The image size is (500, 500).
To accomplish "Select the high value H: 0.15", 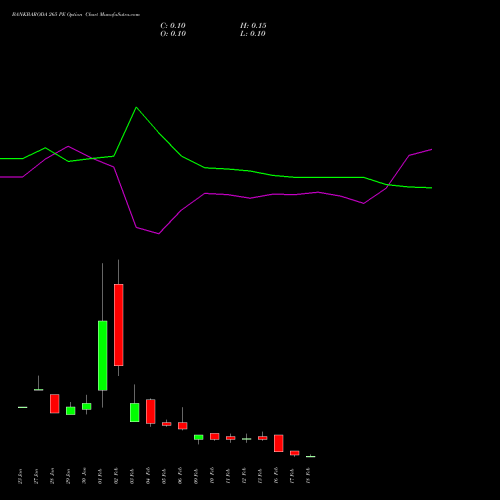I will (253, 26).
